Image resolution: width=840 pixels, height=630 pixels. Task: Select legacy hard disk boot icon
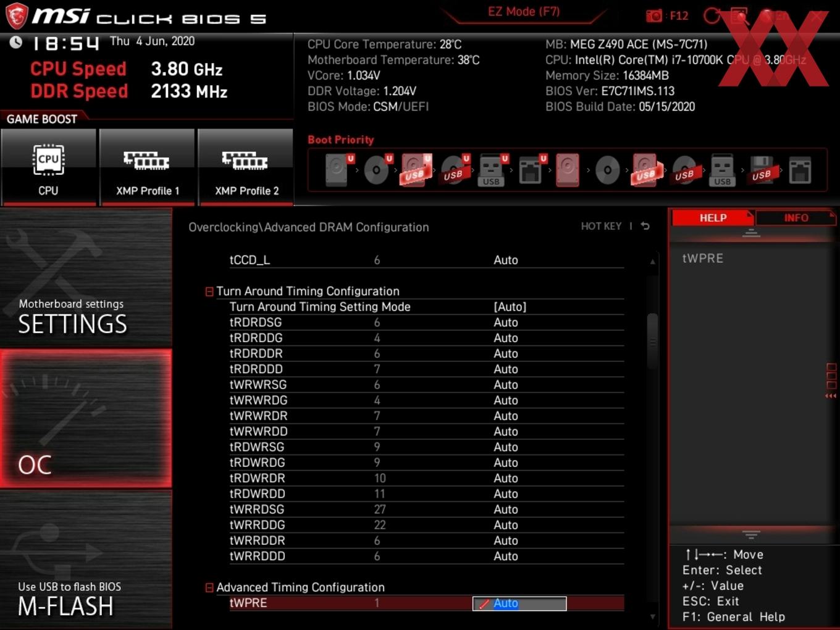point(568,170)
